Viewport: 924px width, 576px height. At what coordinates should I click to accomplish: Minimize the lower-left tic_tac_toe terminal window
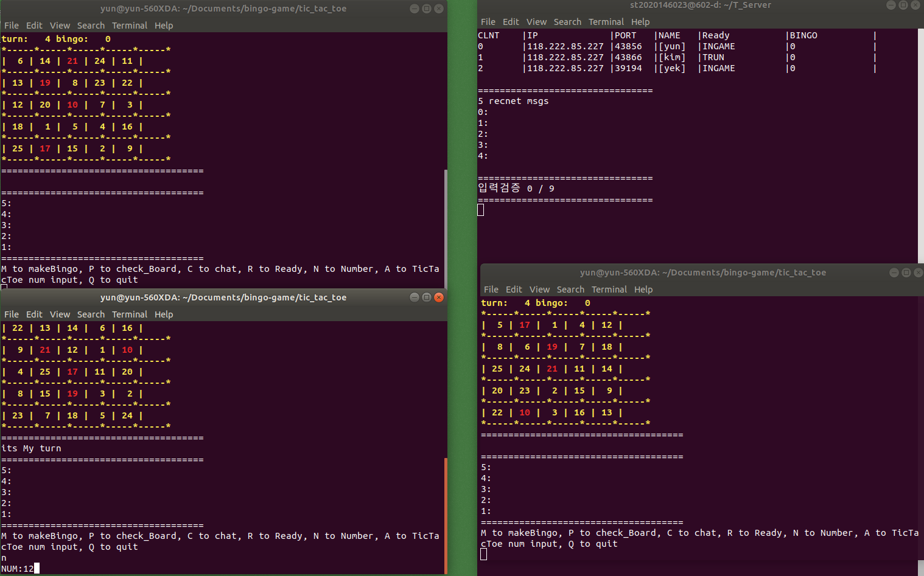point(415,297)
